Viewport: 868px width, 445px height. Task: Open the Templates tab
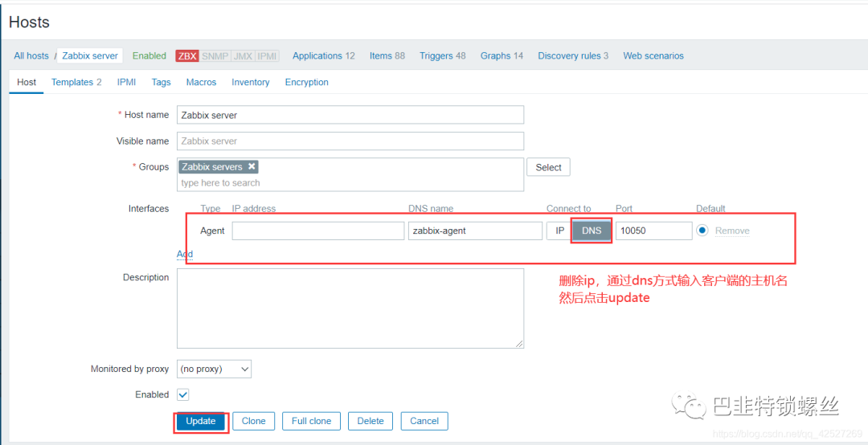(76, 82)
